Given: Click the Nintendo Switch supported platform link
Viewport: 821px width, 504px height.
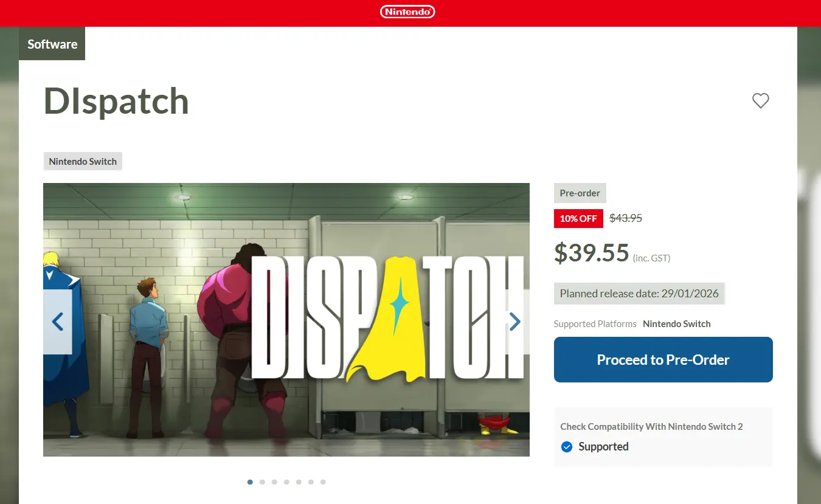Looking at the screenshot, I should coord(677,324).
